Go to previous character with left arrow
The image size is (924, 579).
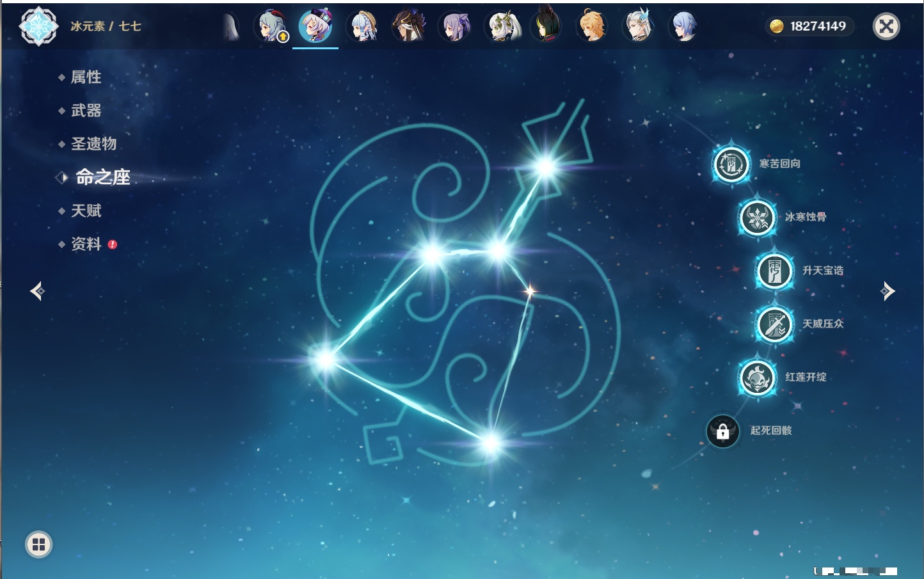(x=37, y=291)
